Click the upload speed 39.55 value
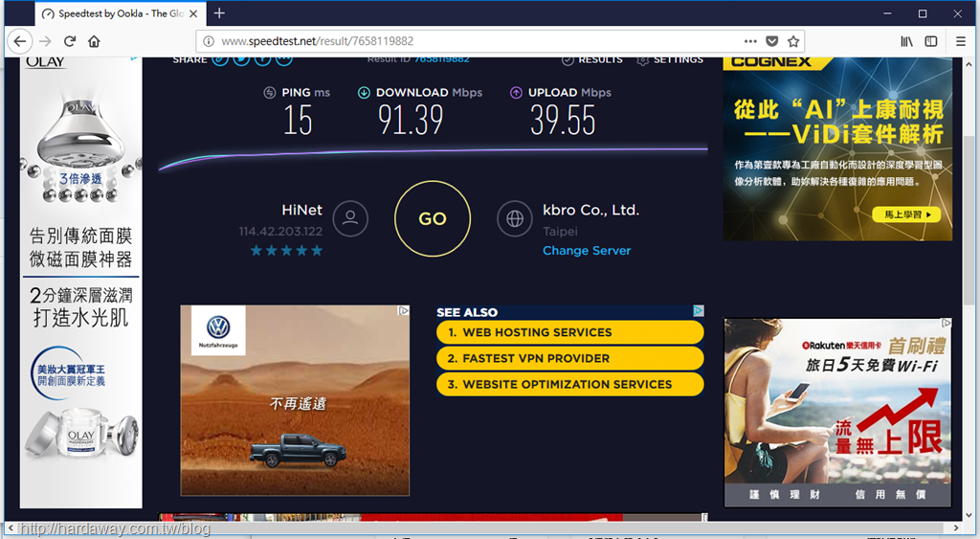This screenshot has height=539, width=980. [x=563, y=120]
